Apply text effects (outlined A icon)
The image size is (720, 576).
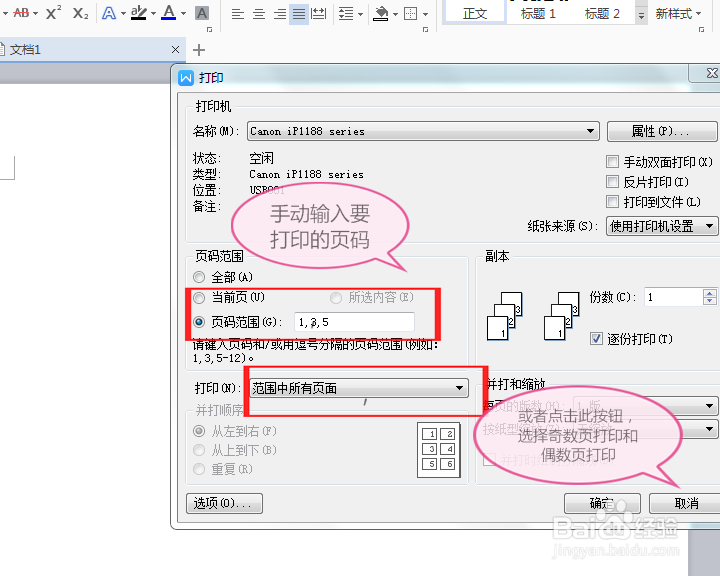coord(109,13)
